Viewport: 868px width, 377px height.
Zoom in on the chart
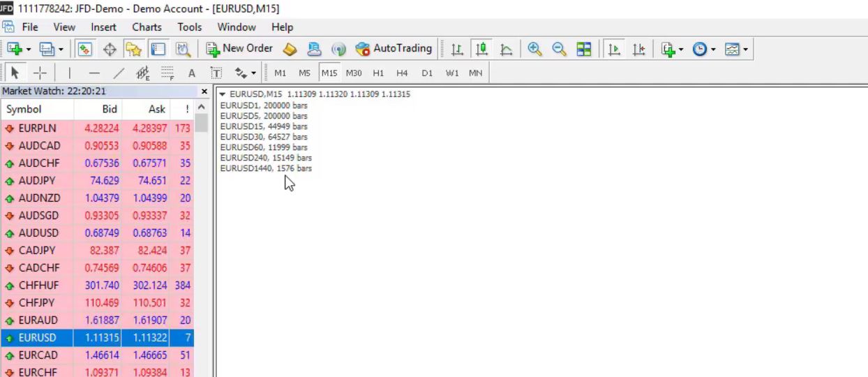[x=535, y=49]
